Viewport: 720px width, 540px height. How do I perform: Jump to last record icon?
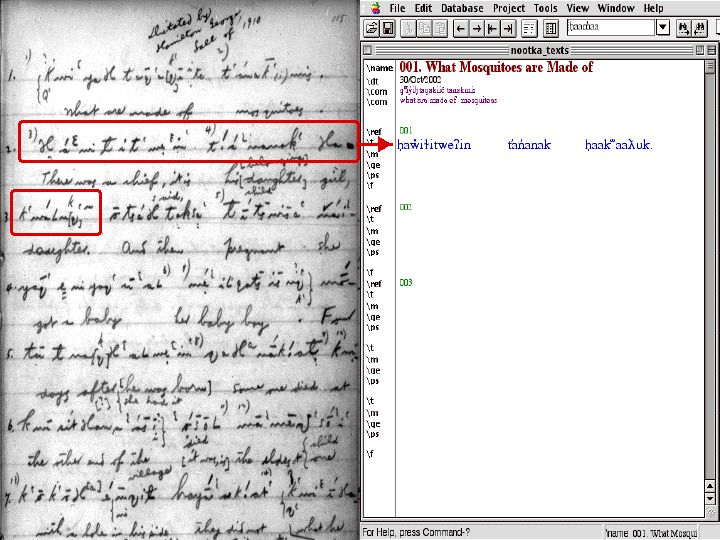pyautogui.click(x=508, y=28)
